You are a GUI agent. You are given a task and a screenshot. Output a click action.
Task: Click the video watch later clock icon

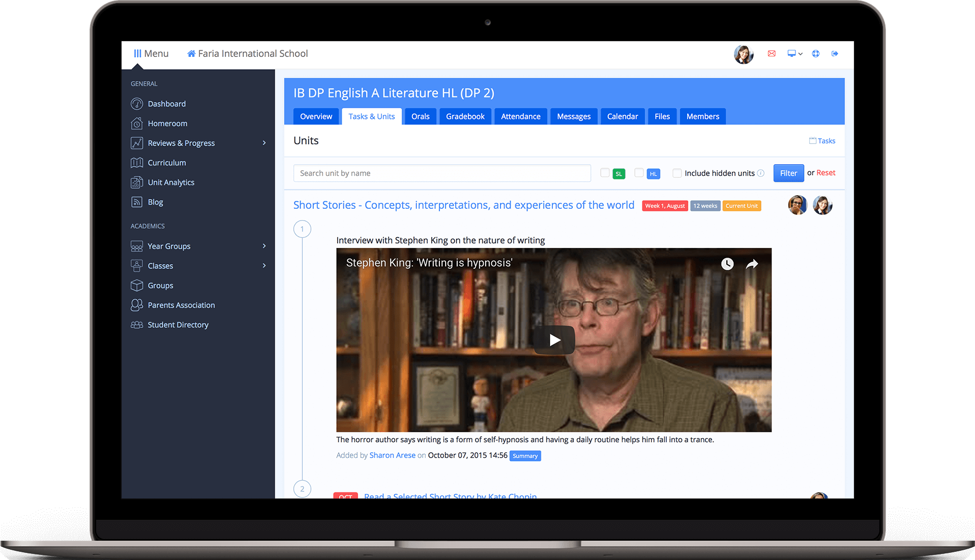pyautogui.click(x=727, y=264)
